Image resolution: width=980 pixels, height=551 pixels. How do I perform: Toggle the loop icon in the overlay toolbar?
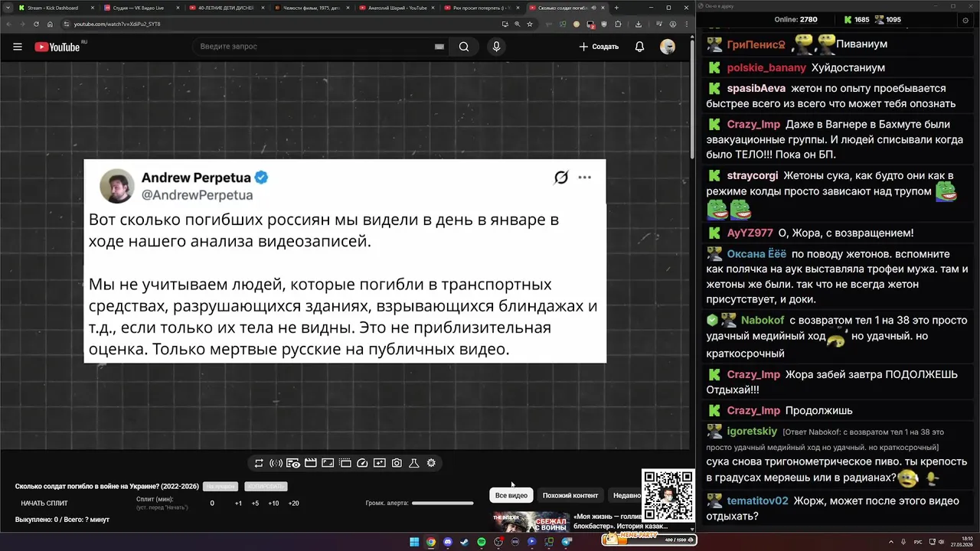point(259,463)
